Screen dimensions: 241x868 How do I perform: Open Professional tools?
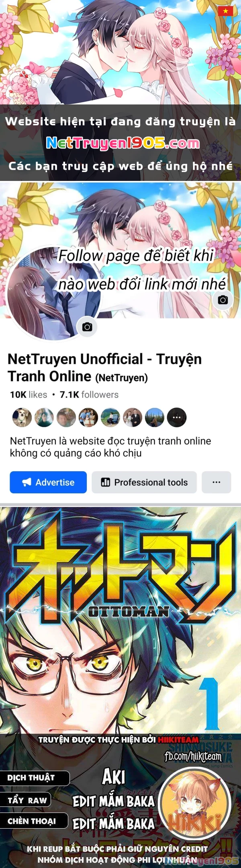point(144,482)
